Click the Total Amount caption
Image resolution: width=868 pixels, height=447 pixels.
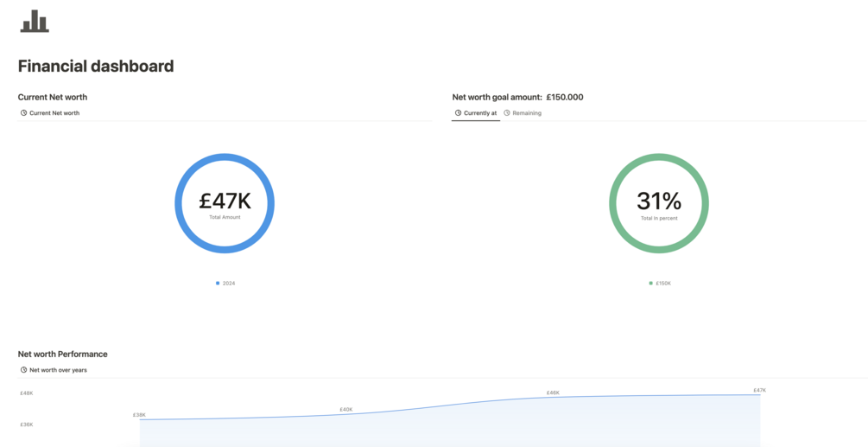[x=225, y=217]
